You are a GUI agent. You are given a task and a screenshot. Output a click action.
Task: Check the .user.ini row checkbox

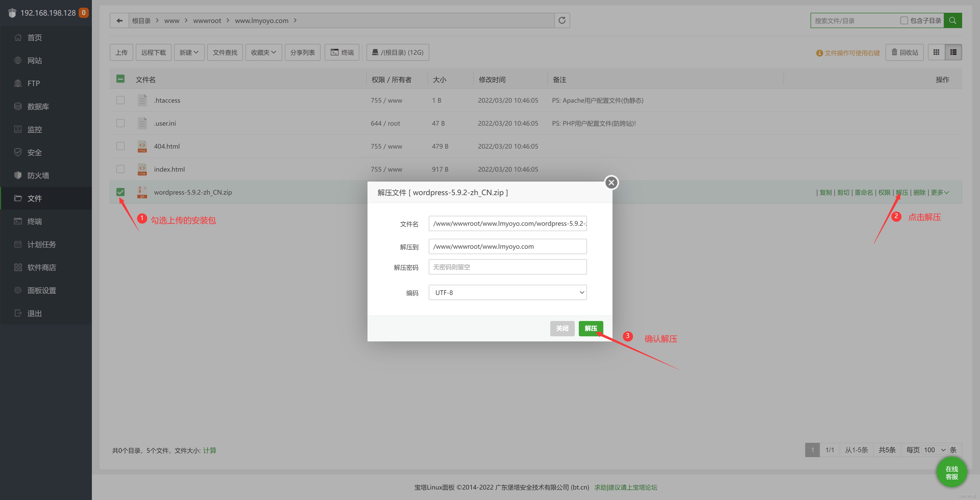120,123
